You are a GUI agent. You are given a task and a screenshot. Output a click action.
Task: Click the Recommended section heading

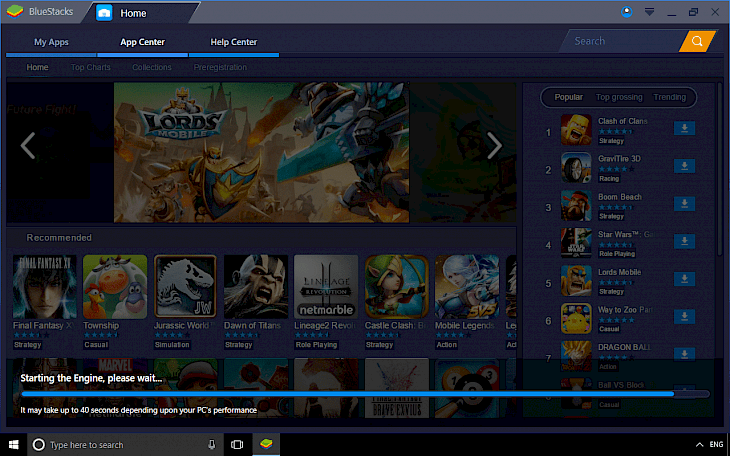[x=59, y=238]
